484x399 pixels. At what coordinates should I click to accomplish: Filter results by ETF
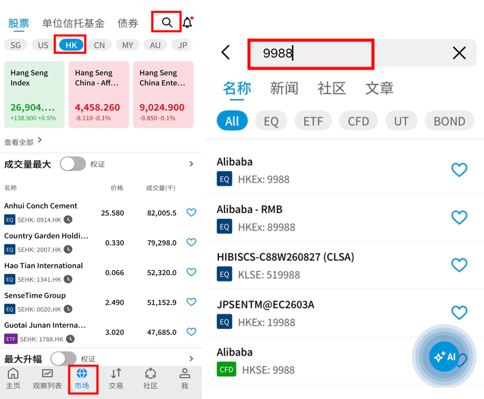click(x=313, y=121)
